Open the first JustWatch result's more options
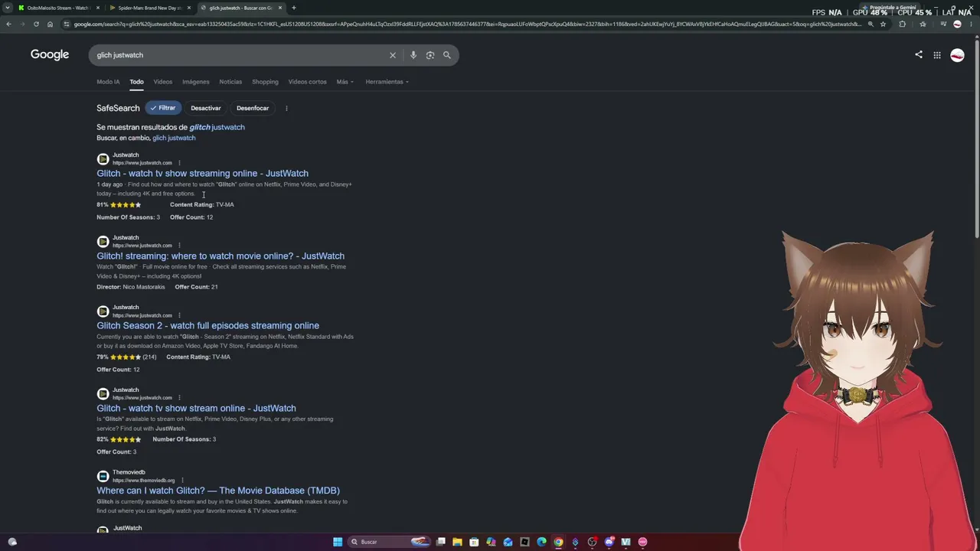980x551 pixels. [179, 163]
